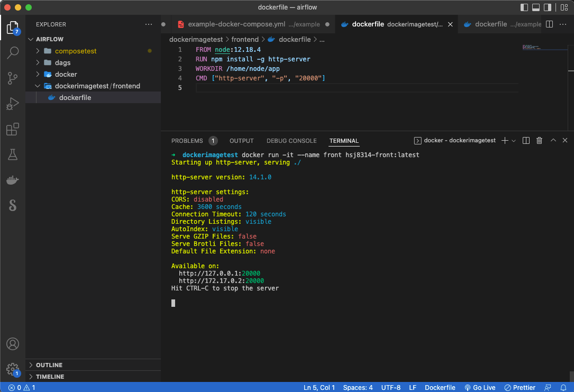Open the Testing flask icon
The height and width of the screenshot is (392, 574).
pyautogui.click(x=13, y=154)
